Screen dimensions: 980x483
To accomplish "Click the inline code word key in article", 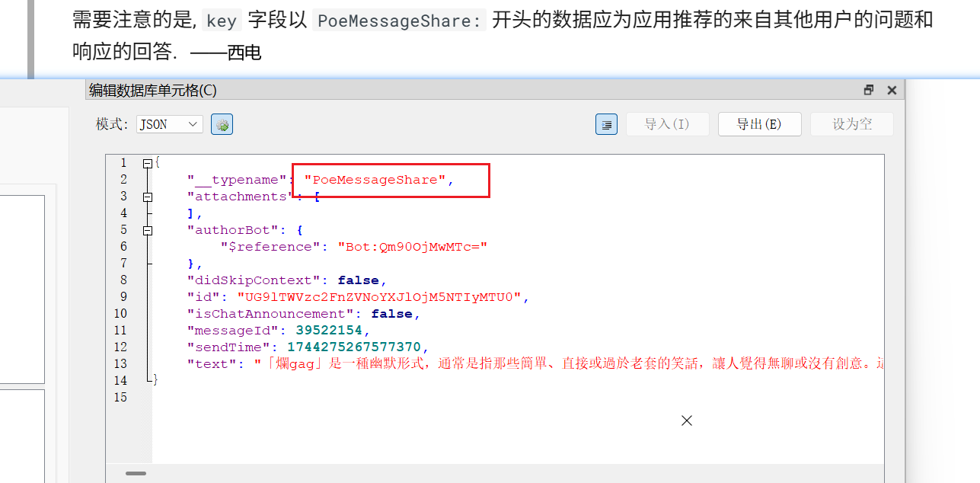I will point(222,21).
